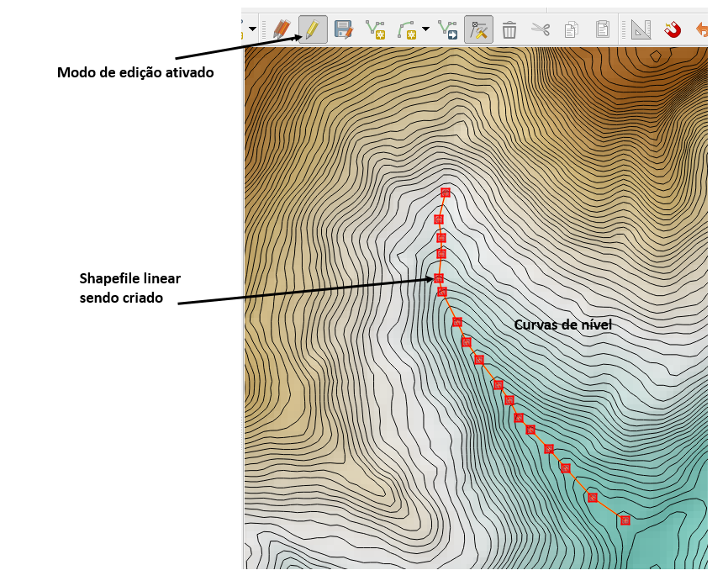Viewport: 728px width, 586px height.
Task: Click the orange Undo arrow
Action: tap(701, 30)
